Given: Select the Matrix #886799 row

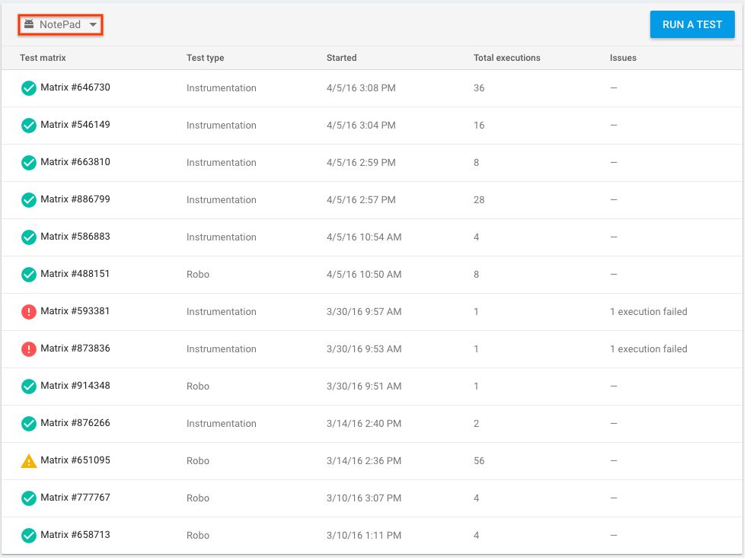Looking at the screenshot, I should [372, 200].
